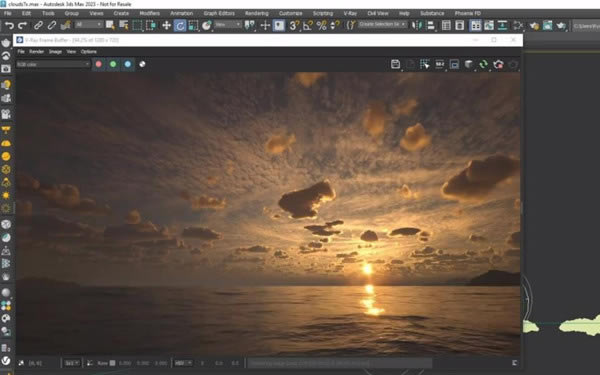Click the Select and Manipulate crosshair icon

265,26
